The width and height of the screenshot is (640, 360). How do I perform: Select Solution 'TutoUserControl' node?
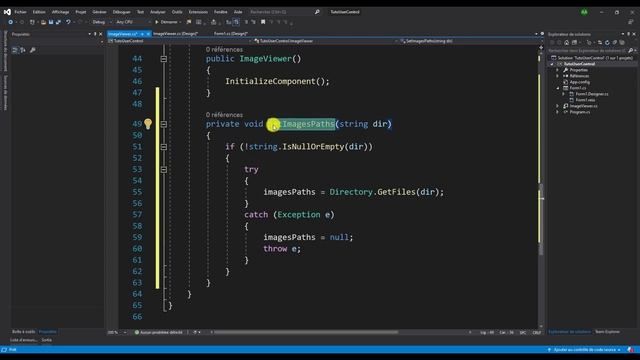[592, 58]
